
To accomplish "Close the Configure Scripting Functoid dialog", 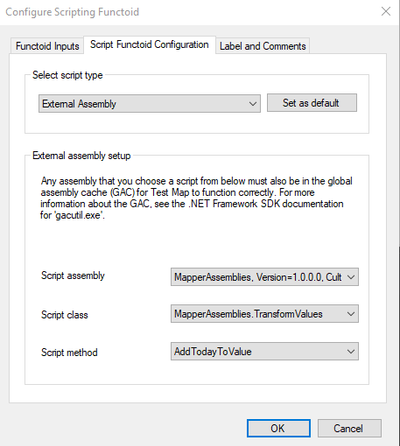I will 386,12.
